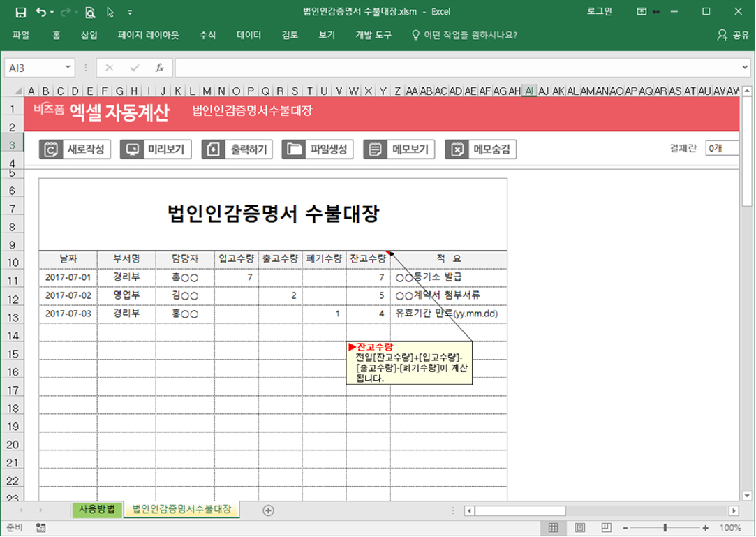Open the 파일 menu
Screen dimensions: 756x537
[21, 35]
